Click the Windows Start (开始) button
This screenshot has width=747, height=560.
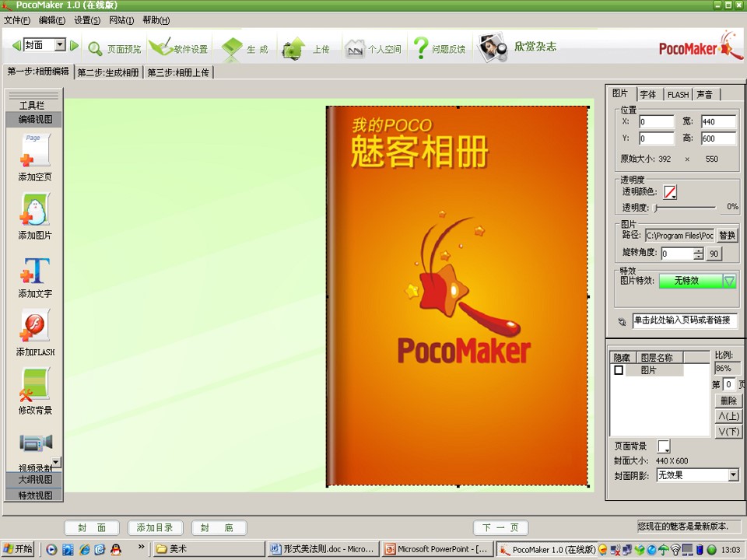[x=18, y=549]
